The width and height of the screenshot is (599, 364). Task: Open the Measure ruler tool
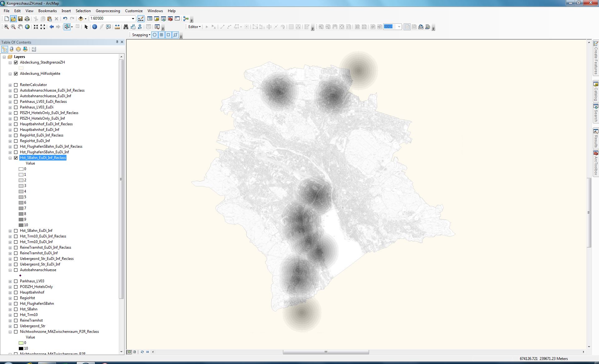(x=117, y=27)
